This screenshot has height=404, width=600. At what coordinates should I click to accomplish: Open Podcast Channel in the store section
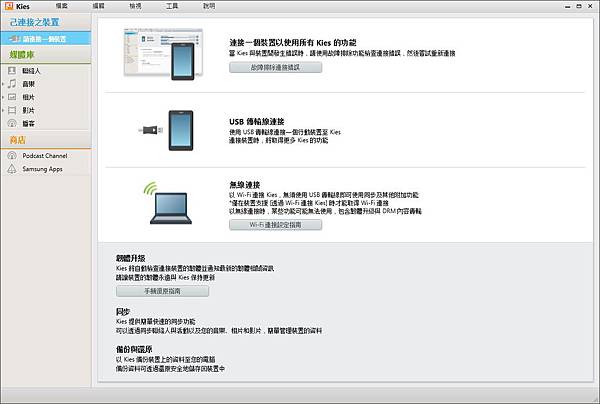[x=45, y=156]
